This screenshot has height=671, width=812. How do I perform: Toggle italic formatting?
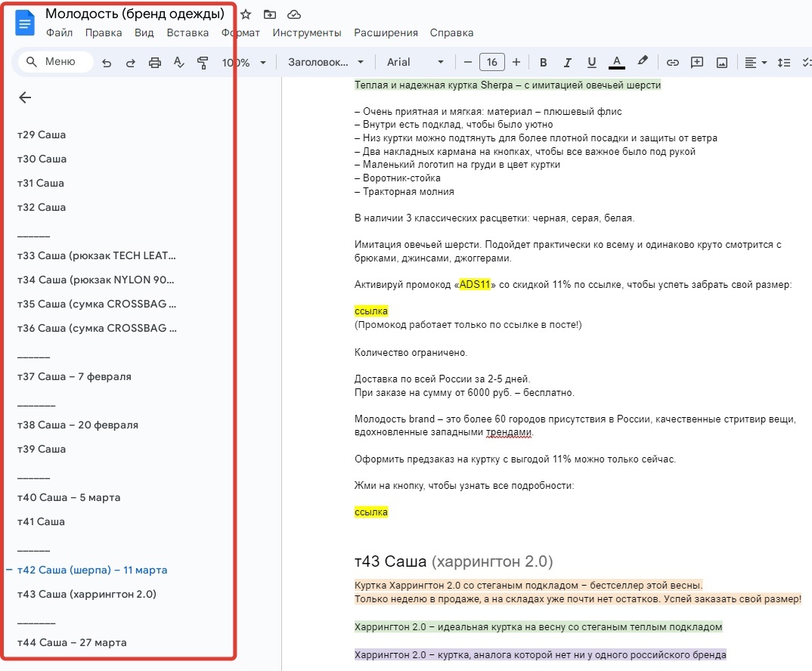click(568, 62)
